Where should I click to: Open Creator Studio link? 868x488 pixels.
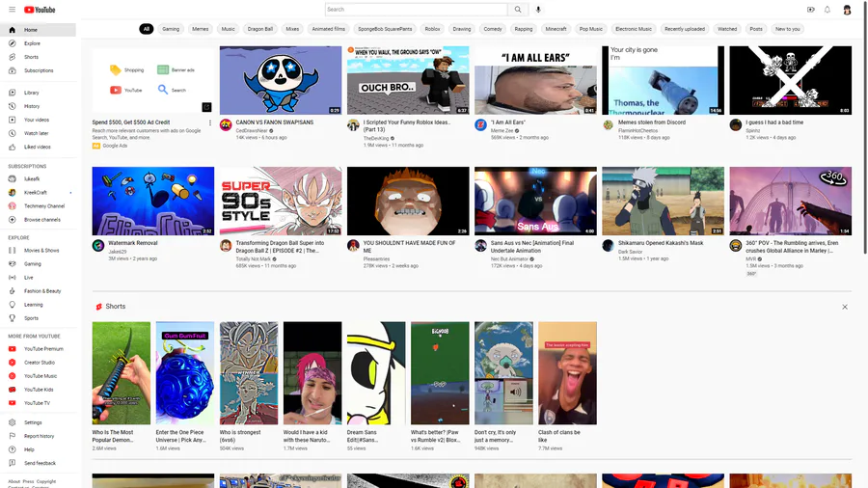pyautogui.click(x=40, y=363)
